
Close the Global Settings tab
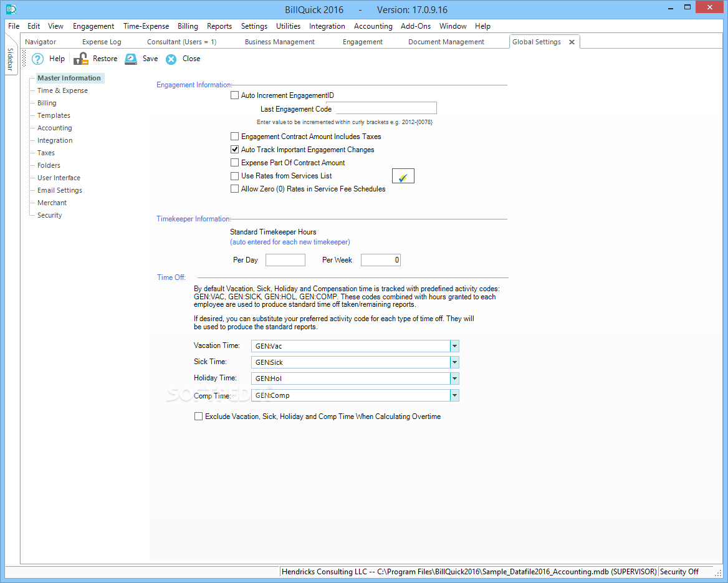coord(572,42)
